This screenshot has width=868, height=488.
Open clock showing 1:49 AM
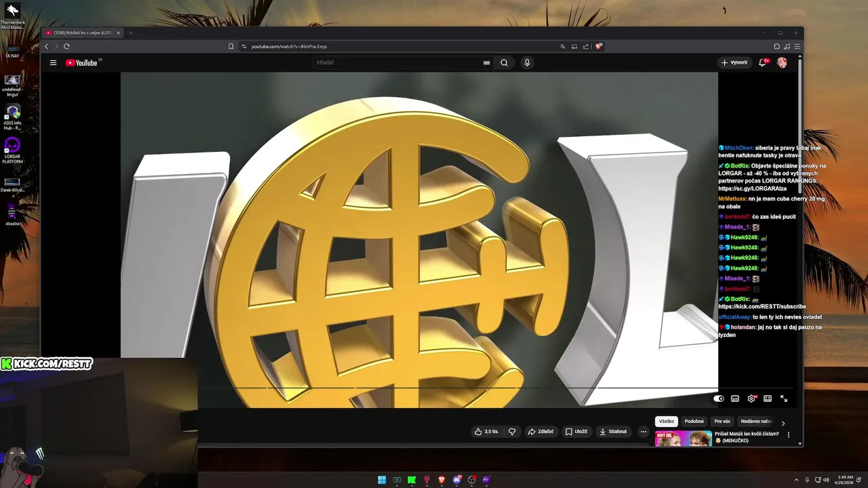(x=845, y=480)
